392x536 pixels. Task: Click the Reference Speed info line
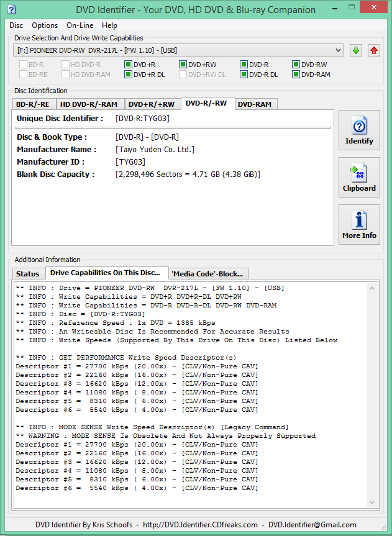[116, 323]
